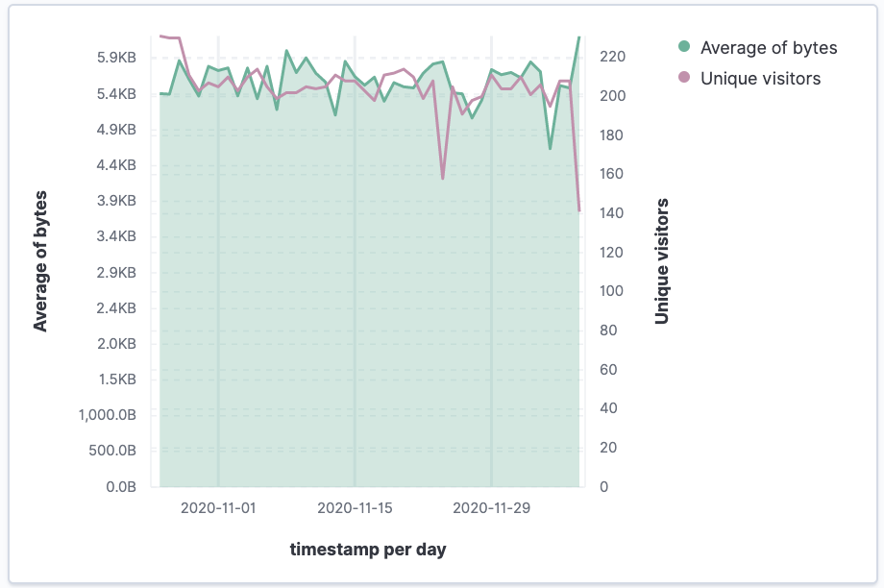Toggle the Unique visitors legend label

[x=760, y=78]
